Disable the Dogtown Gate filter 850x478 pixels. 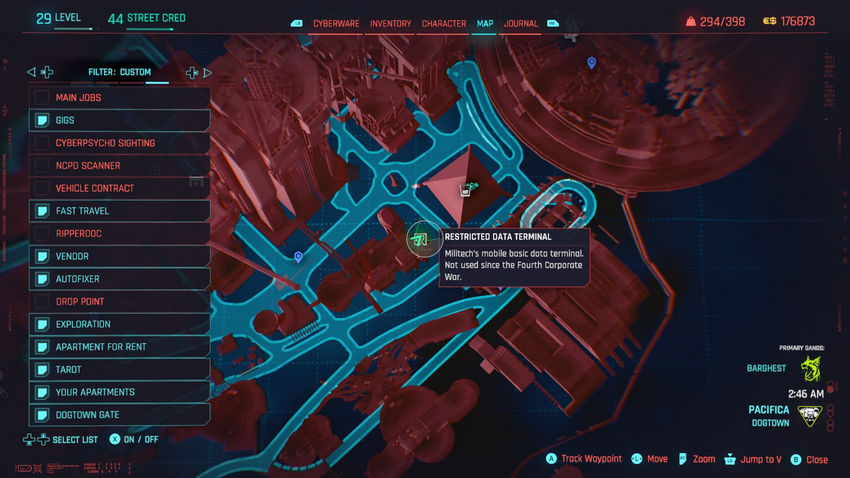43,414
